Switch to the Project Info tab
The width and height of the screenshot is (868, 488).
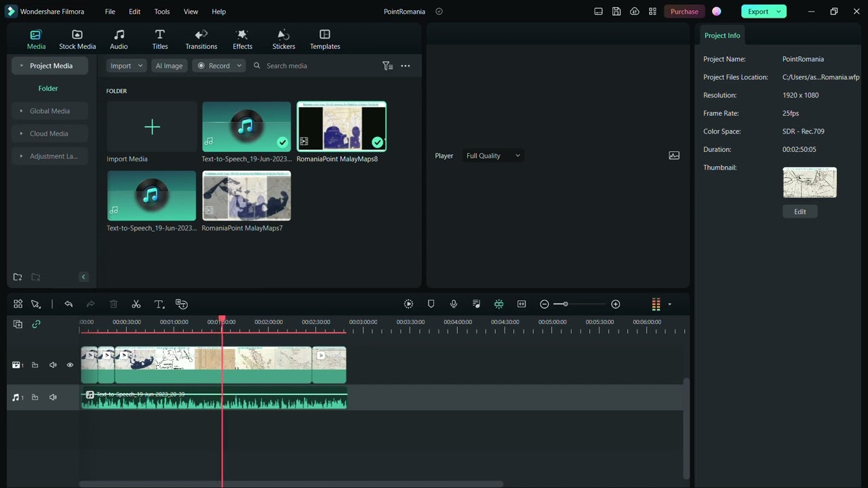[722, 35]
